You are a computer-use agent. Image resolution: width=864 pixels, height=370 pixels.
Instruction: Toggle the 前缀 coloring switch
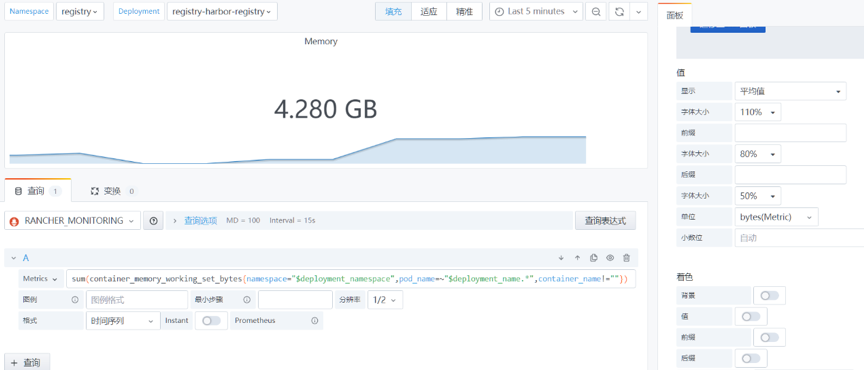[x=769, y=337]
